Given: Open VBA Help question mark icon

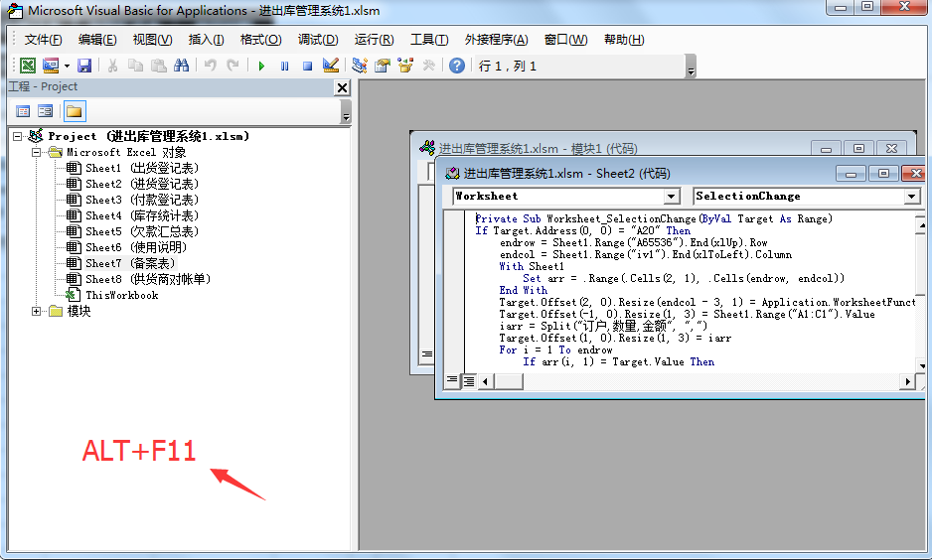Looking at the screenshot, I should coord(456,66).
